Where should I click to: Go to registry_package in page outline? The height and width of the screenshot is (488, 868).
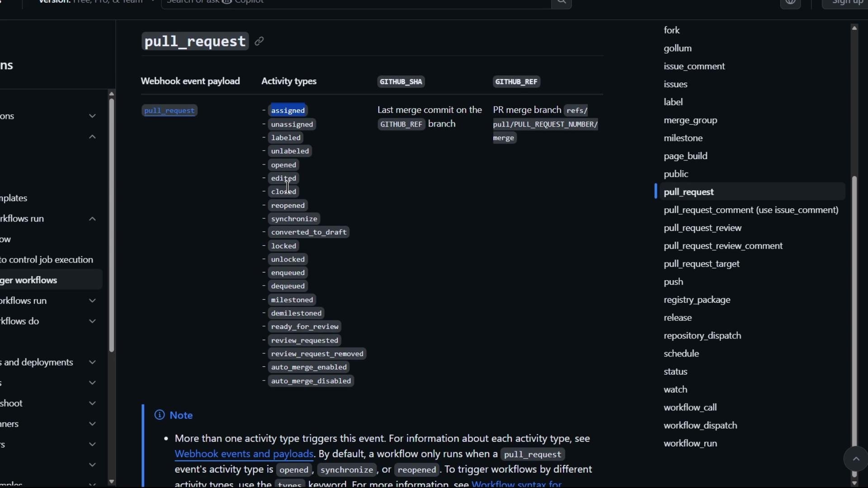[x=697, y=300]
